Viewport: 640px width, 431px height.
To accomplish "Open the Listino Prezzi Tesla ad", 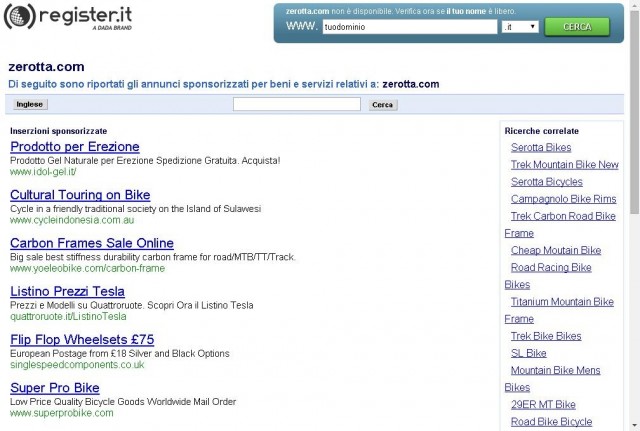I will coord(67,291).
